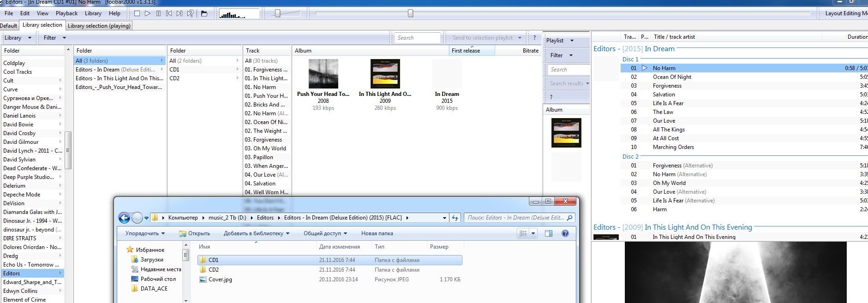Open the Library dropdown in facets toolbar
This screenshot has height=303, width=868.
click(x=18, y=38)
